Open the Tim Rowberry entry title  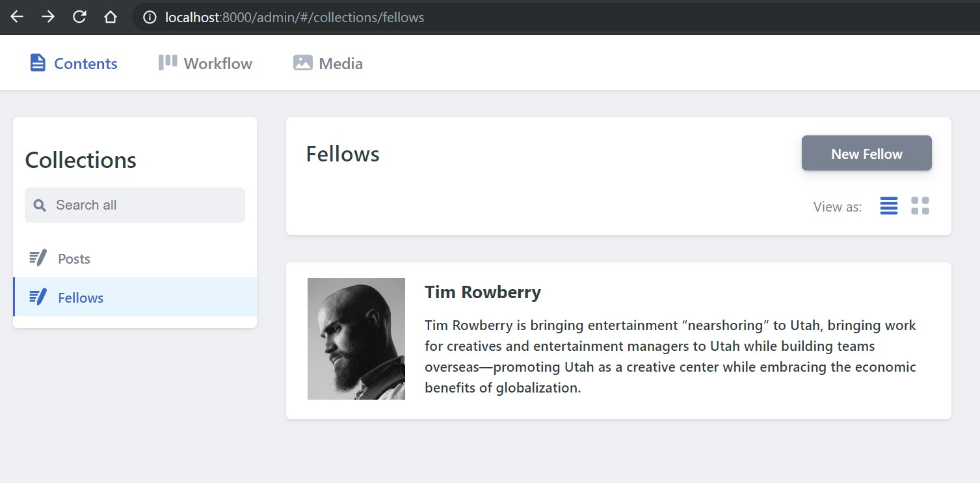[483, 292]
